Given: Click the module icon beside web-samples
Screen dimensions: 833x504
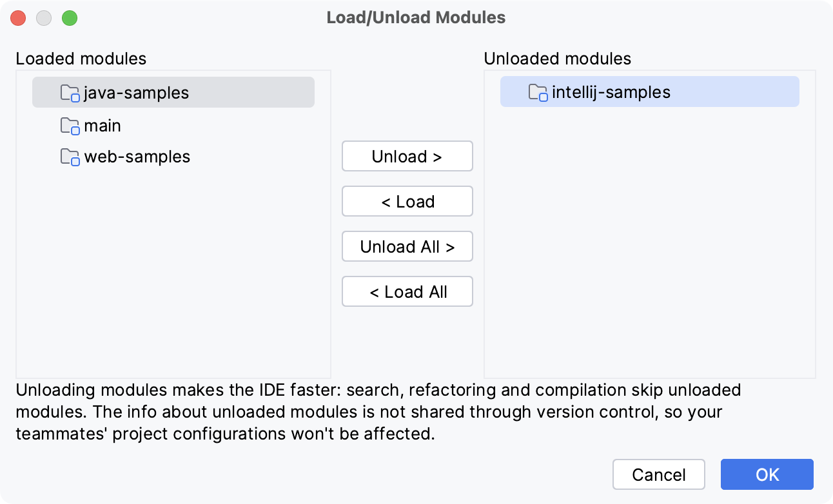Looking at the screenshot, I should pos(69,157).
